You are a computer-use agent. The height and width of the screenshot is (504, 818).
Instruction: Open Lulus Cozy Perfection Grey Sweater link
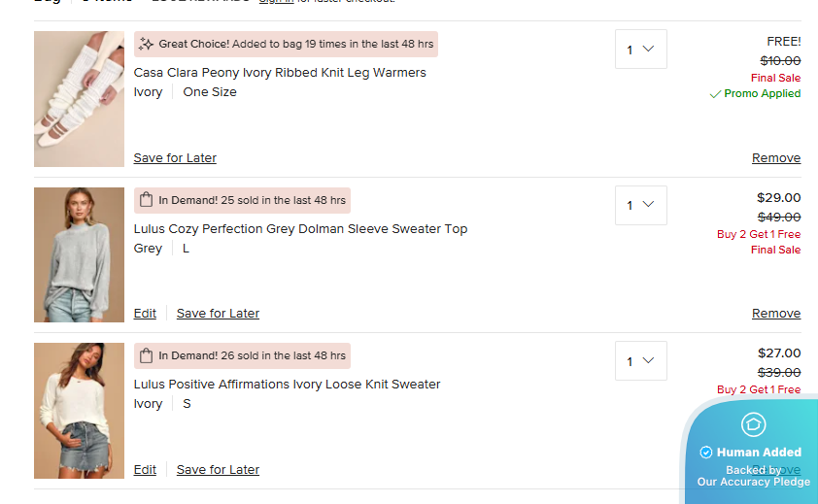coord(300,229)
